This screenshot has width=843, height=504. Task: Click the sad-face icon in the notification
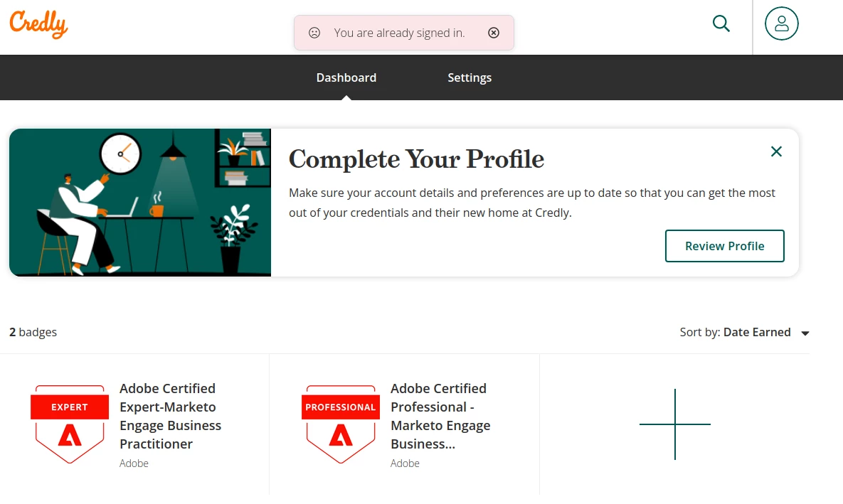tap(314, 33)
